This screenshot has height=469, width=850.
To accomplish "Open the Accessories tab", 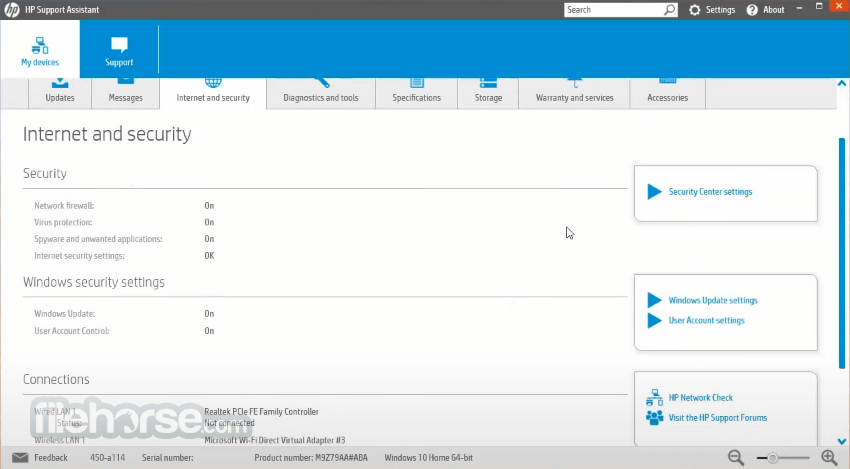I will click(667, 93).
